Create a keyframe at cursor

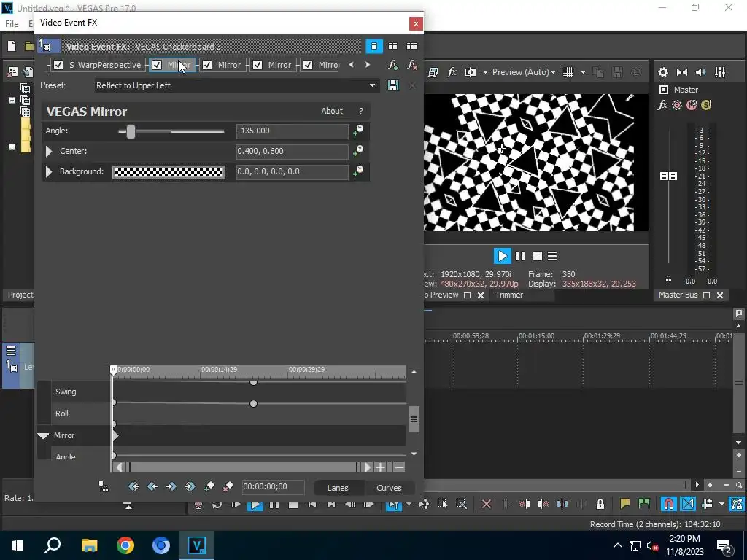[x=209, y=486]
